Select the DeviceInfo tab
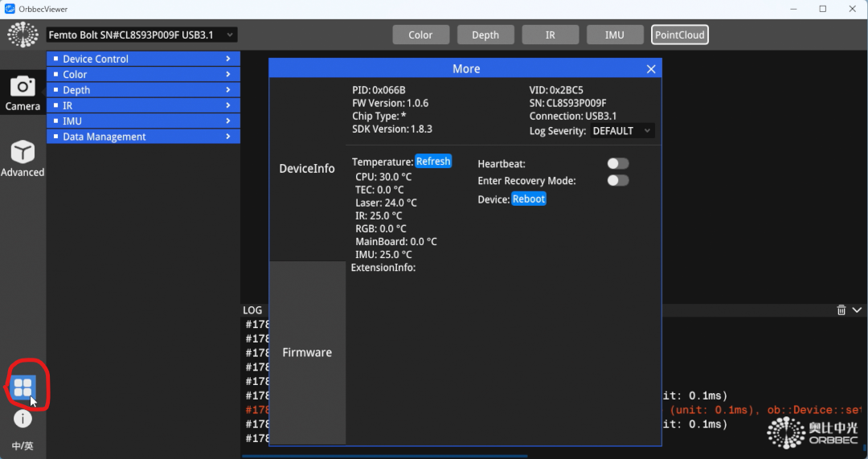This screenshot has height=459, width=868. 307,169
